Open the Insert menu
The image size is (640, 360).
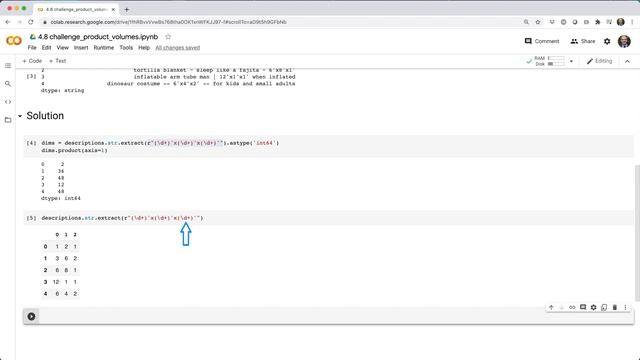[81, 48]
